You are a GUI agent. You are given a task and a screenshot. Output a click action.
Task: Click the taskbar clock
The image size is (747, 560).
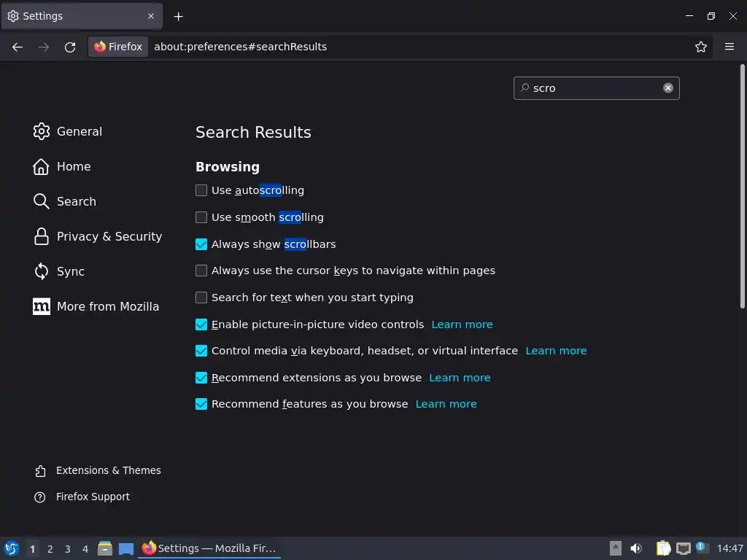pyautogui.click(x=729, y=548)
